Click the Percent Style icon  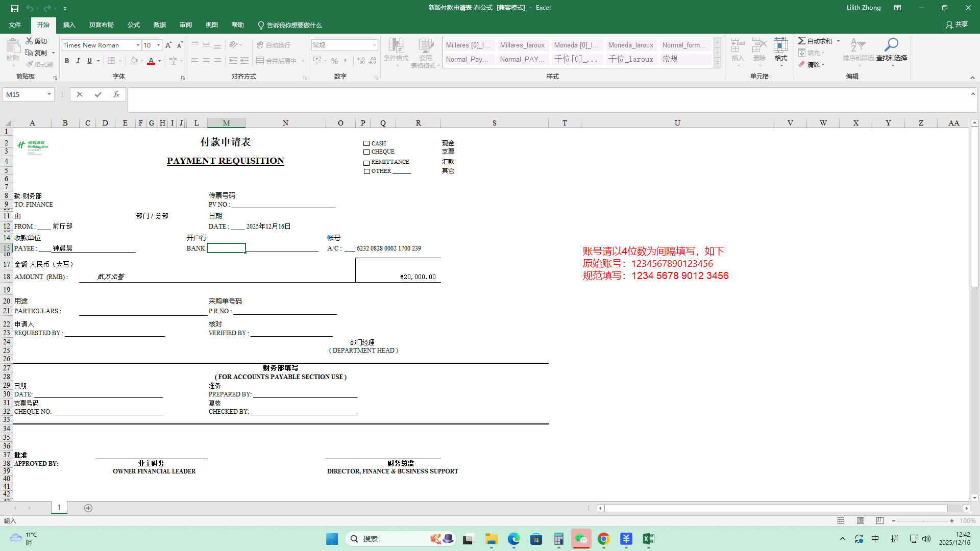[334, 61]
